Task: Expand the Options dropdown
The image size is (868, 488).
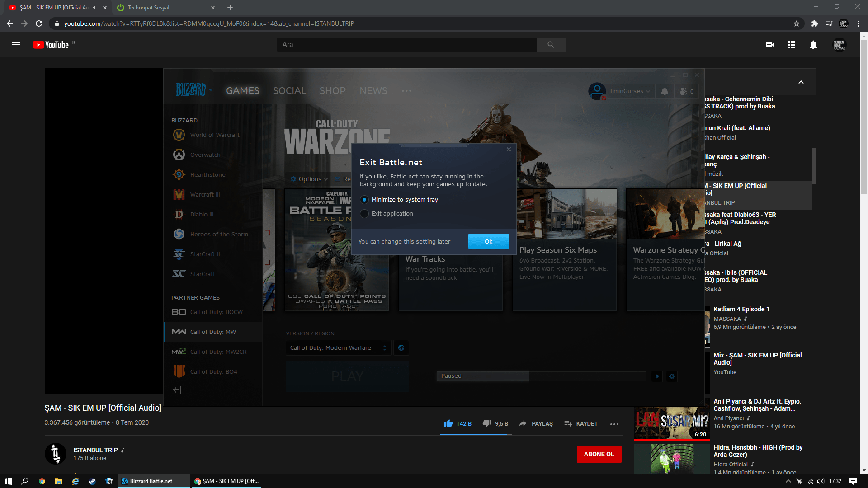Action: [x=310, y=179]
